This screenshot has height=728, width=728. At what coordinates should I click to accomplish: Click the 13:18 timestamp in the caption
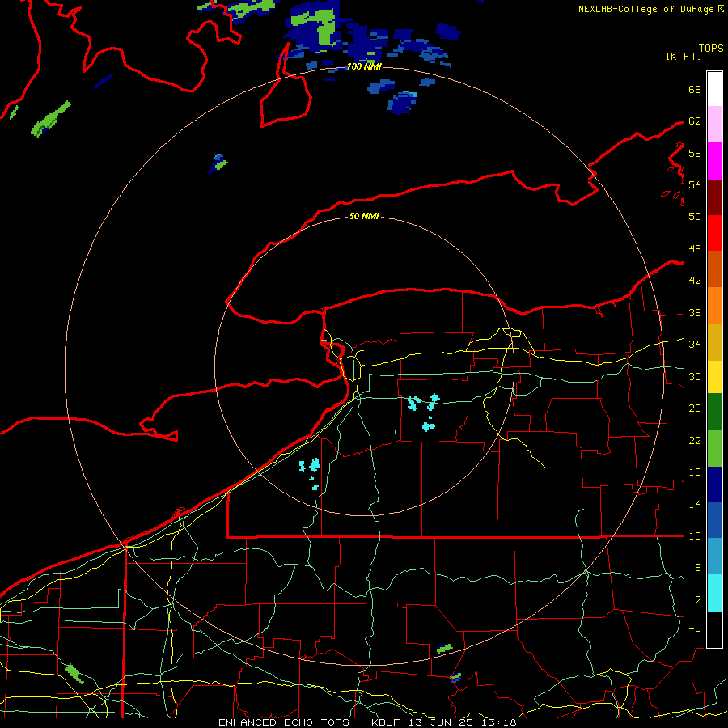tap(499, 722)
